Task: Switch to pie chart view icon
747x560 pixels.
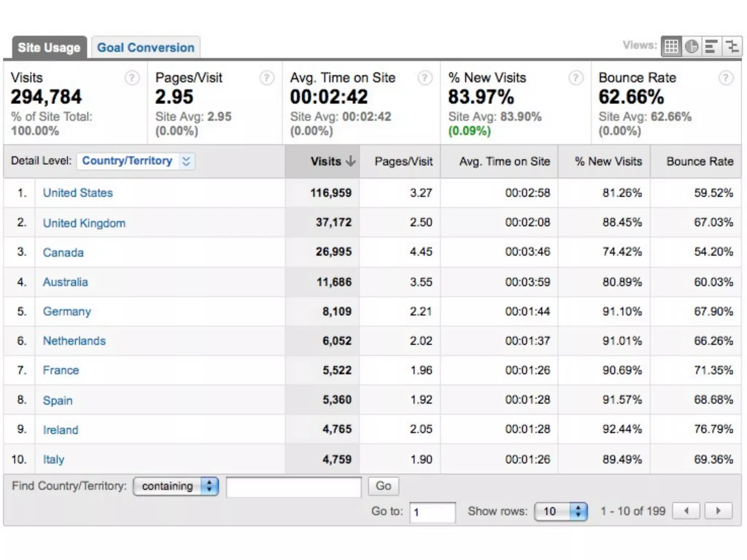Action: tap(692, 47)
